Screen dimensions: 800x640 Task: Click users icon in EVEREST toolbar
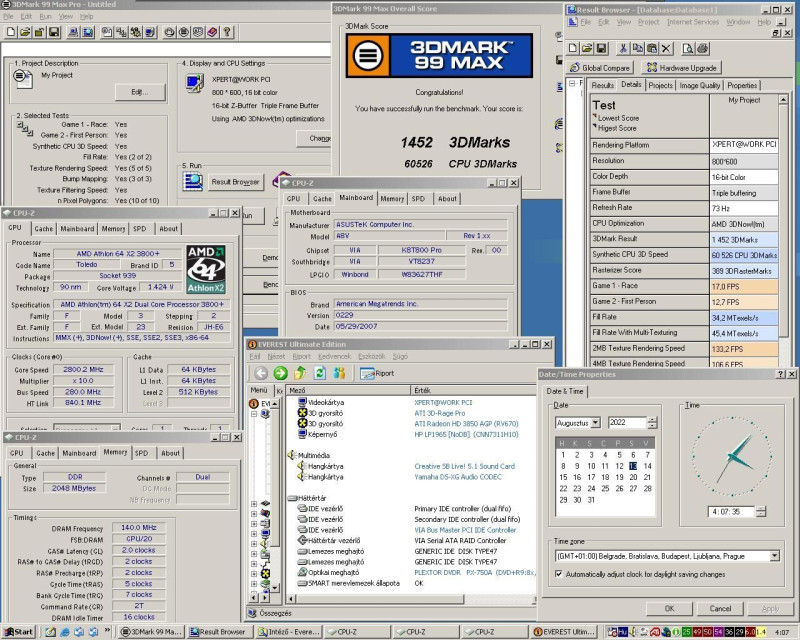[x=339, y=373]
